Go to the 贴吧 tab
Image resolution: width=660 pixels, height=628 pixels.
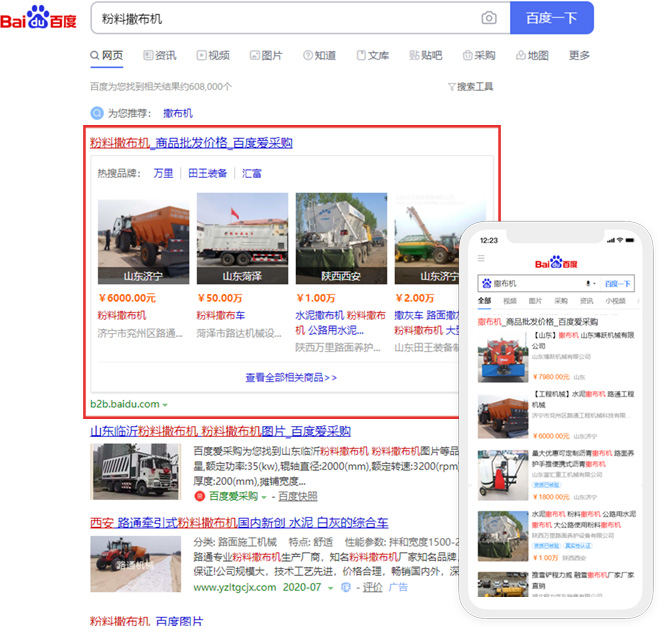click(x=426, y=56)
